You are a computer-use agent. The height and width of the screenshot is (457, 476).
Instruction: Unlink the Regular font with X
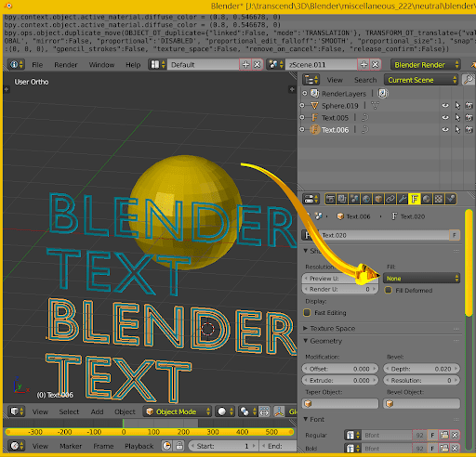click(x=455, y=436)
